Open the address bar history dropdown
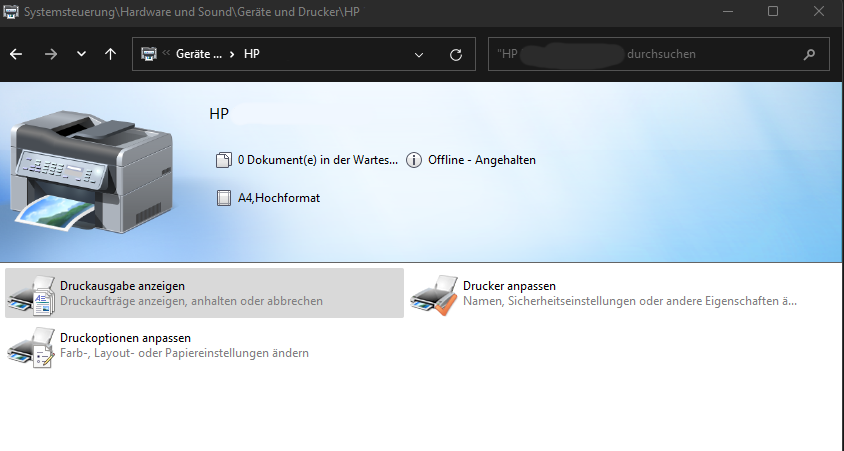This screenshot has width=844, height=451. (419, 54)
